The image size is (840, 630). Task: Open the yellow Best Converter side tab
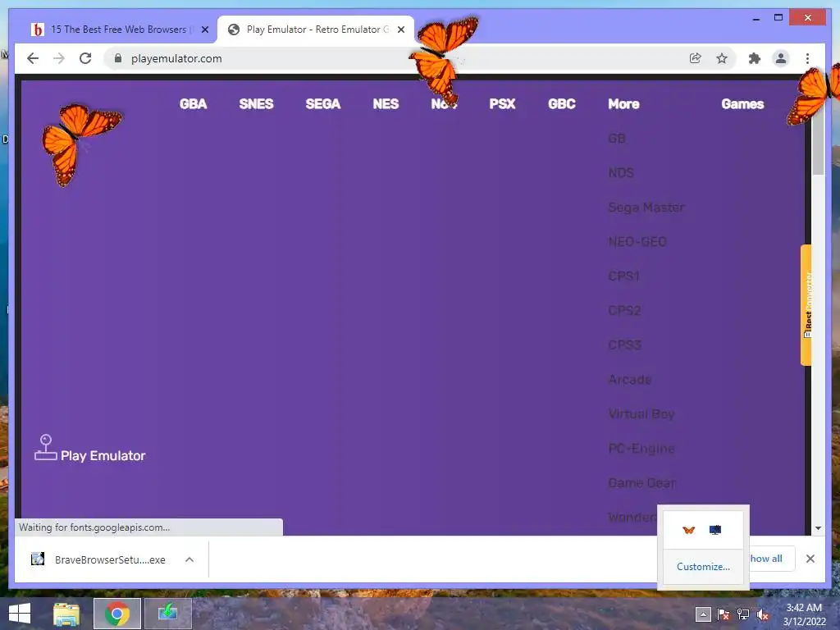point(806,305)
